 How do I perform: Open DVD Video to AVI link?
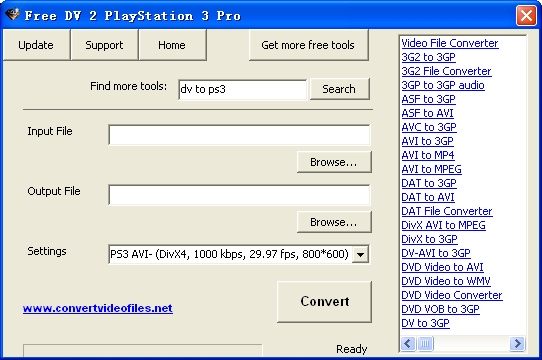tap(442, 267)
